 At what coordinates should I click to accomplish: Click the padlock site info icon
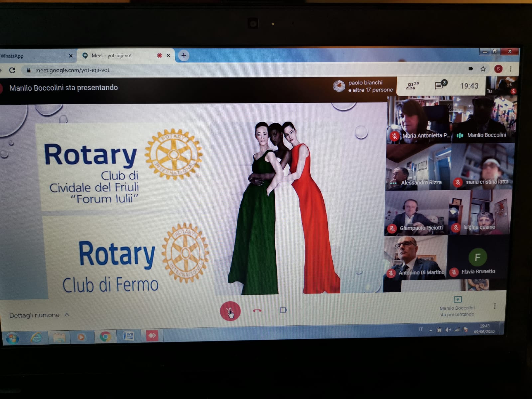coord(29,70)
